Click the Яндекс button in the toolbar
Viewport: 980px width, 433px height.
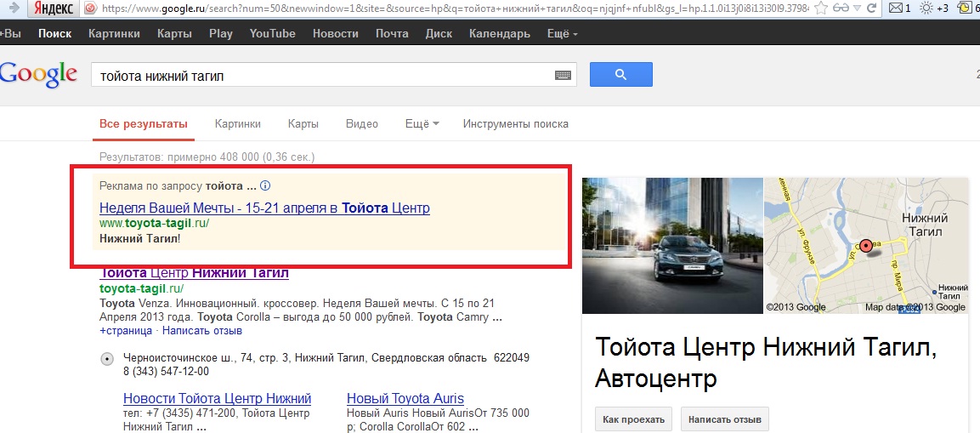pos(54,9)
